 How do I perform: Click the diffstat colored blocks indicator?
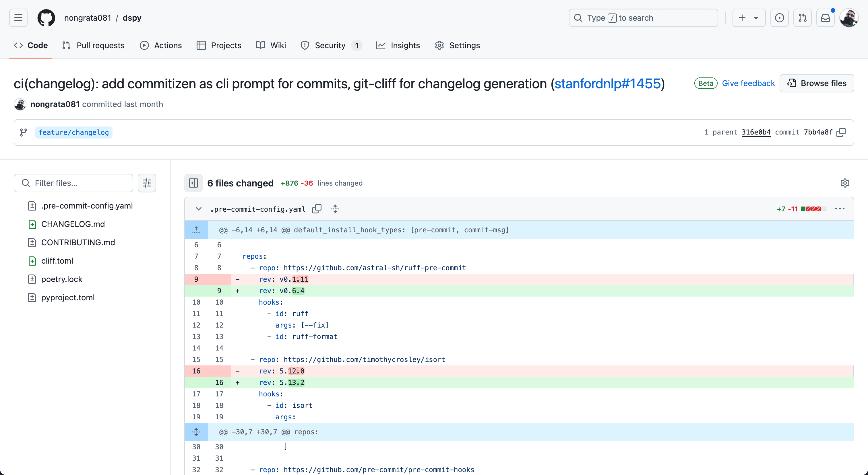(813, 209)
